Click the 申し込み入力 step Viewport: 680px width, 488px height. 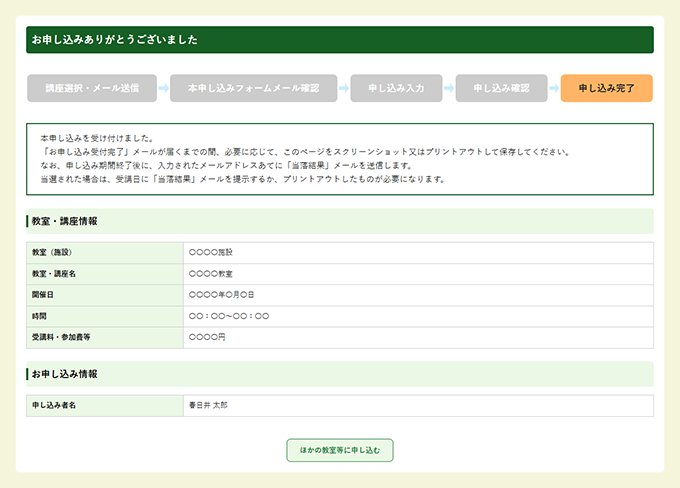coord(396,88)
